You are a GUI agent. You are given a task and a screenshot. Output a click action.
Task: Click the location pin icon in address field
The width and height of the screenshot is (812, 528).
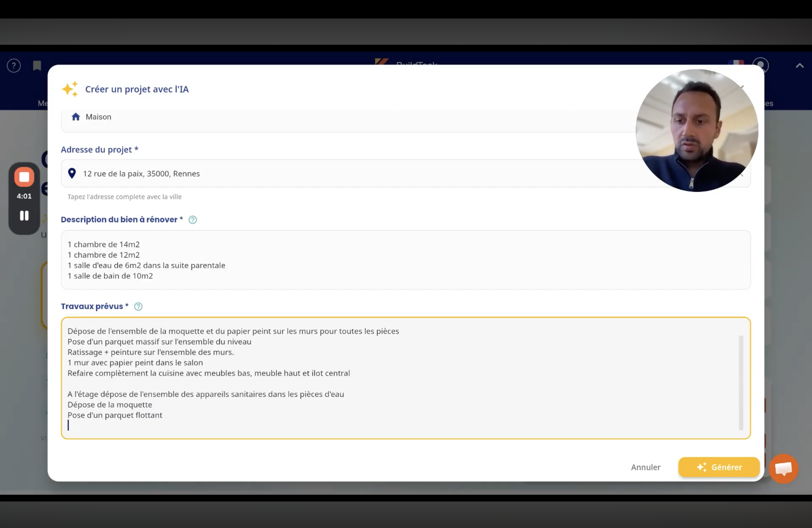point(72,174)
